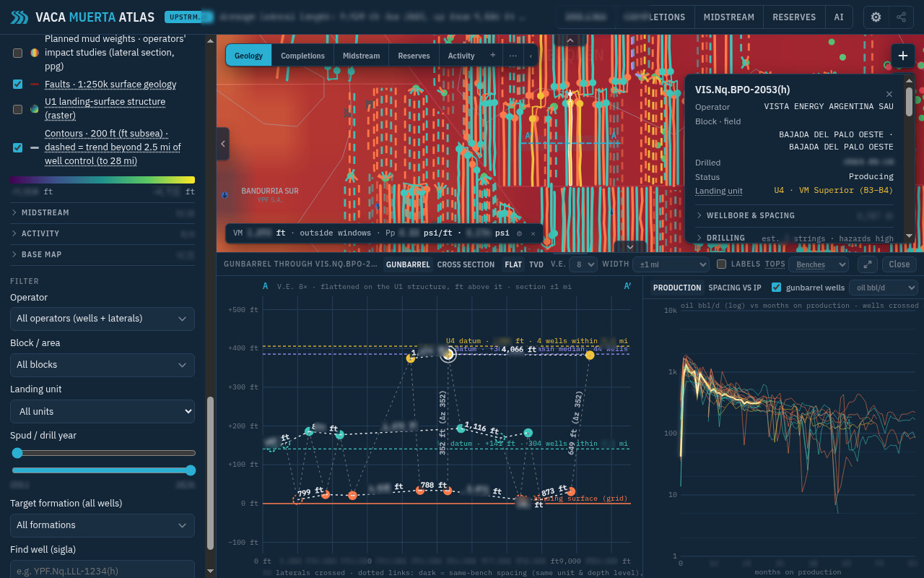Click the dash symbol beside the Contours layer
Screen dimensions: 924x578
tap(35, 147)
